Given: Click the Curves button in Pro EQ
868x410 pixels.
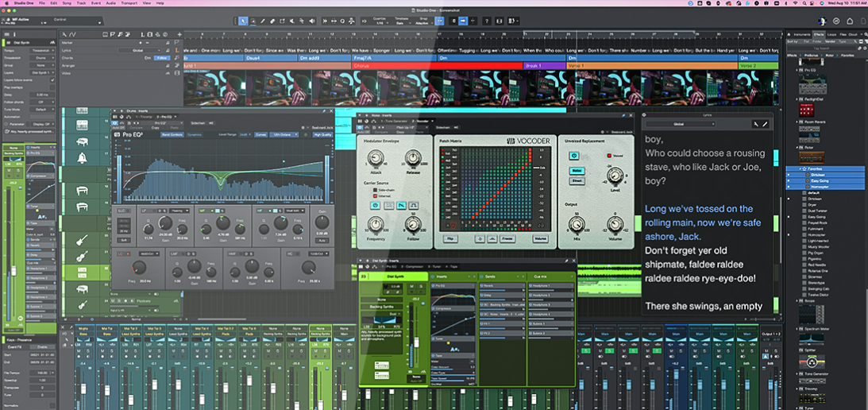Looking at the screenshot, I should click(260, 134).
